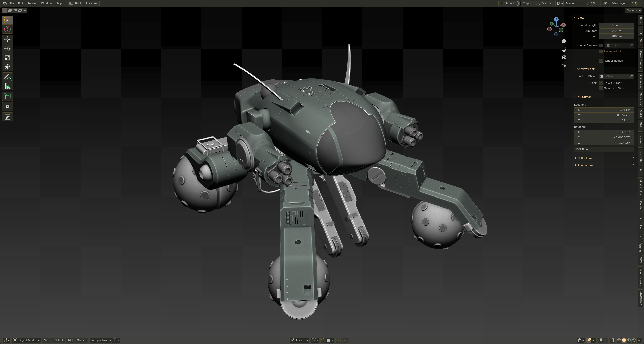Enable Render Region checkbox

601,61
